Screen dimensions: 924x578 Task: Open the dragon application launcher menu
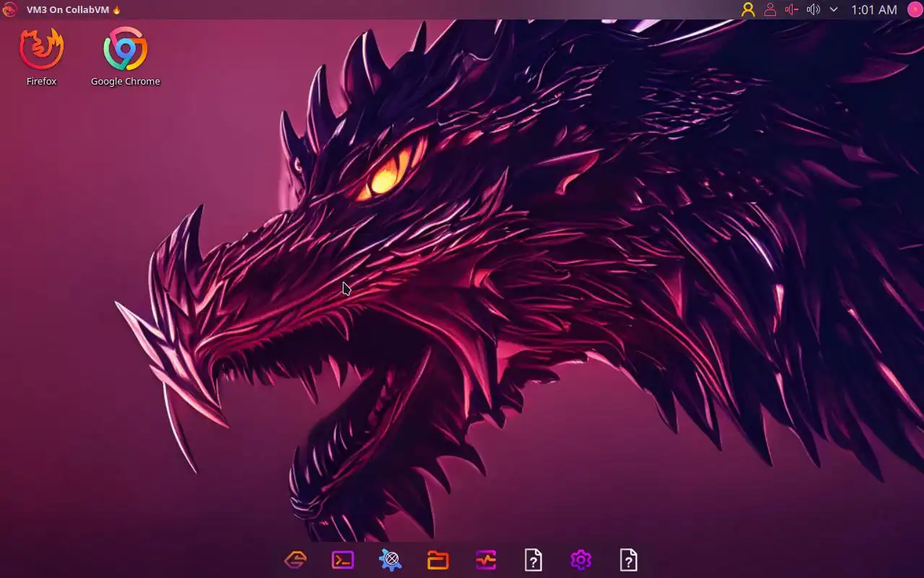[x=9, y=9]
